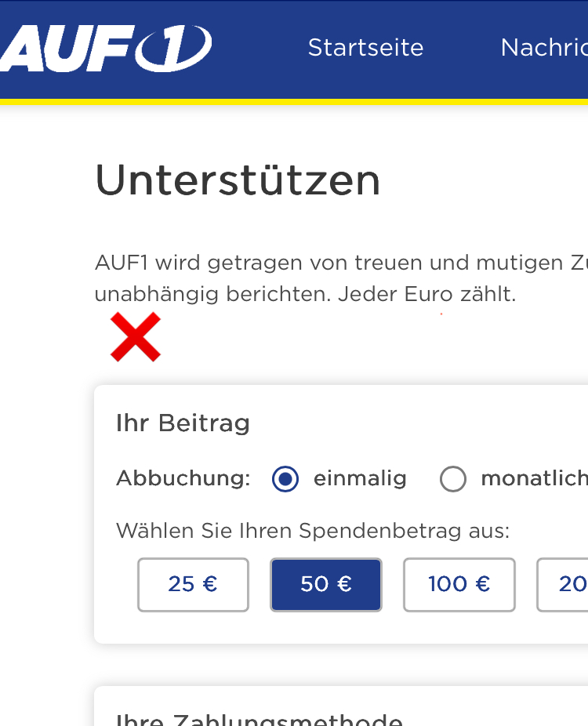Viewport: 588px width, 726px height.
Task: Click the 'Wählen Sie Ihren Spendenbetrag aus' text
Action: coord(313,531)
